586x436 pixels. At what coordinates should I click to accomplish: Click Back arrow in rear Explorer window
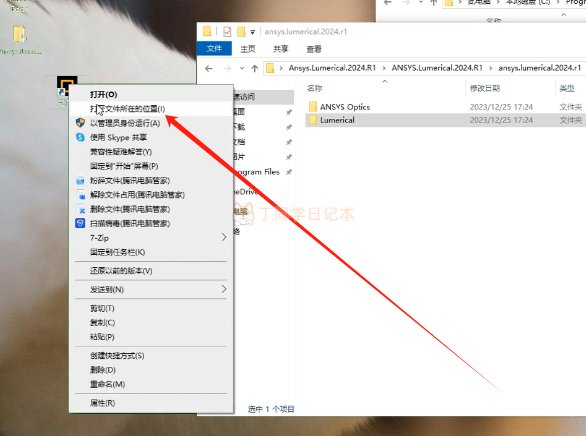388,3
